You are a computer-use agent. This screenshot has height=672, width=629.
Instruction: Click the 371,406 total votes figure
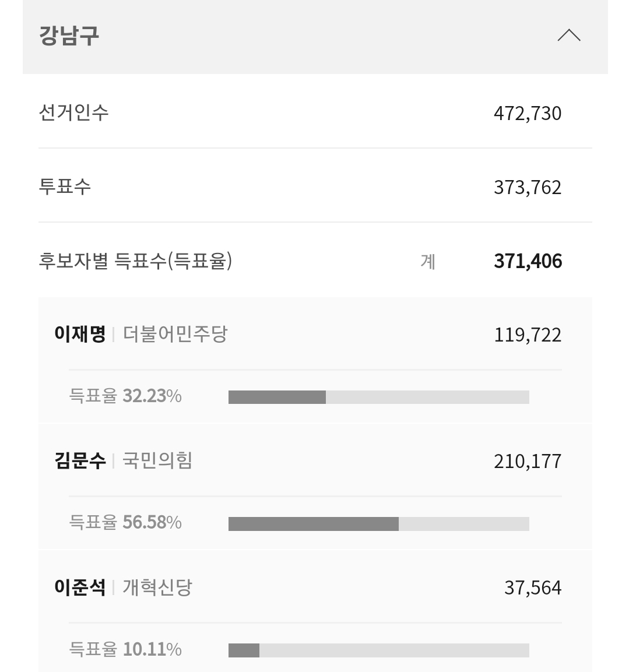click(528, 261)
